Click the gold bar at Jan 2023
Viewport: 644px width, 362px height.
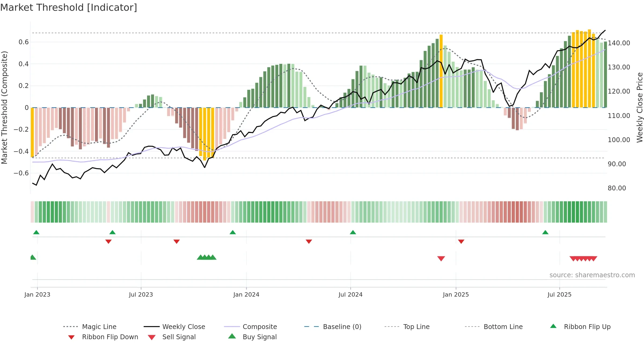point(32,132)
